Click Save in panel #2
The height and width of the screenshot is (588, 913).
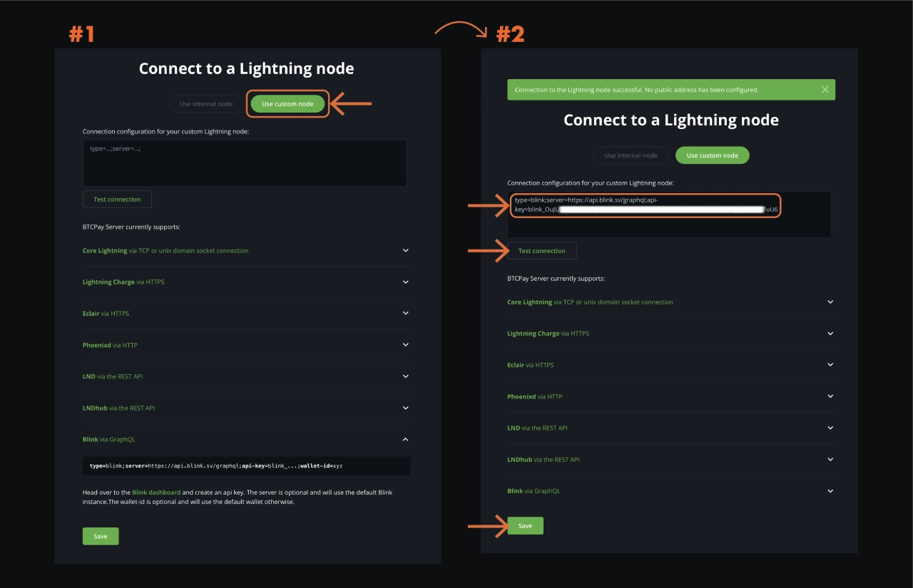coord(525,525)
